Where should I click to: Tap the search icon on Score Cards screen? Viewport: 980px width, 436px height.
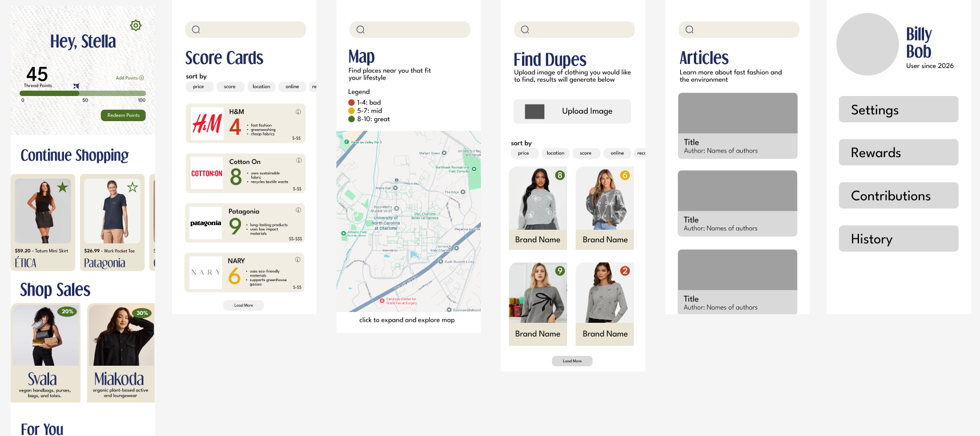pyautogui.click(x=196, y=30)
